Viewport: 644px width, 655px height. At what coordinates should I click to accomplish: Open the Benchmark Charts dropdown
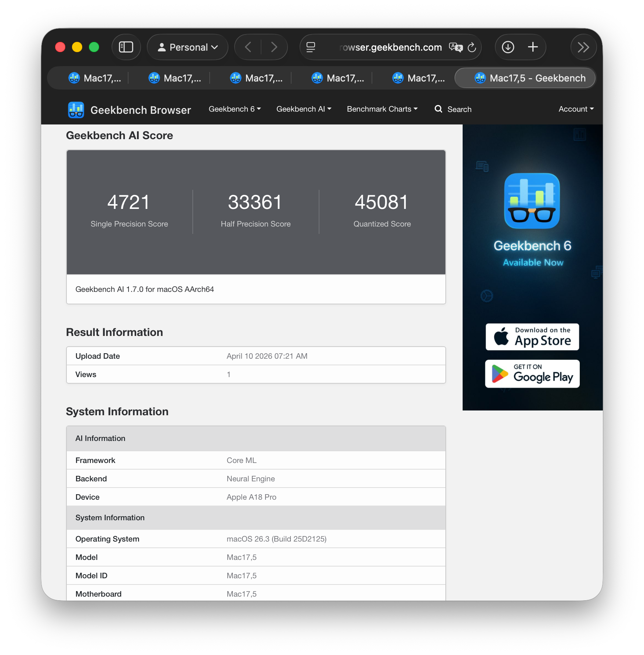pyautogui.click(x=382, y=109)
